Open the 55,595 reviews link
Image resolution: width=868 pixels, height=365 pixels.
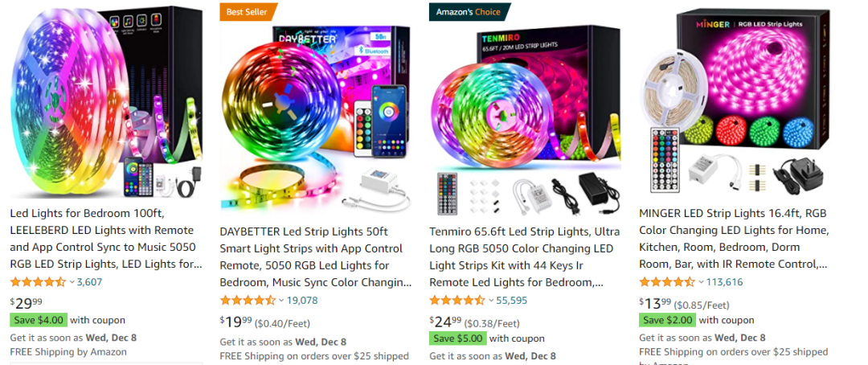(x=511, y=301)
